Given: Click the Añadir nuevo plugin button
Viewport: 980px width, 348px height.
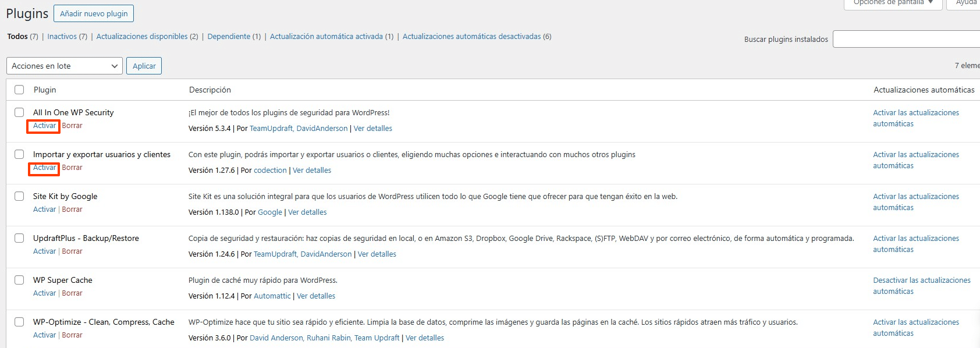Looking at the screenshot, I should (x=94, y=13).
